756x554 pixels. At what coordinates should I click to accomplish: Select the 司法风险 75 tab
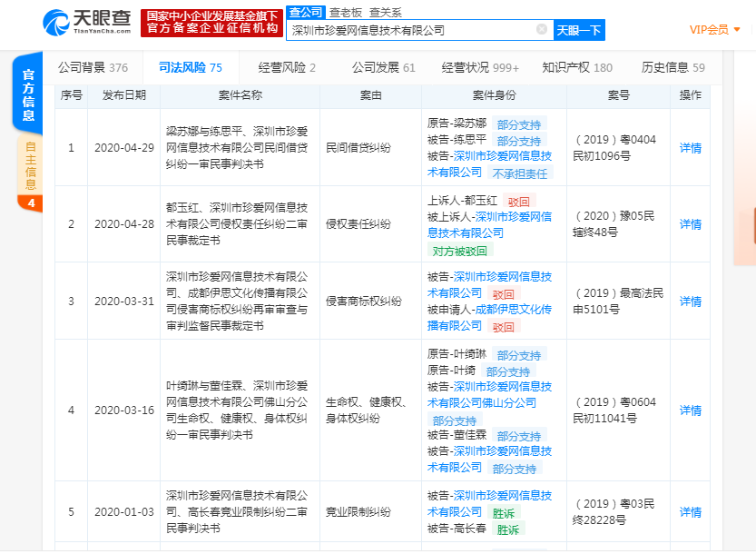(191, 67)
